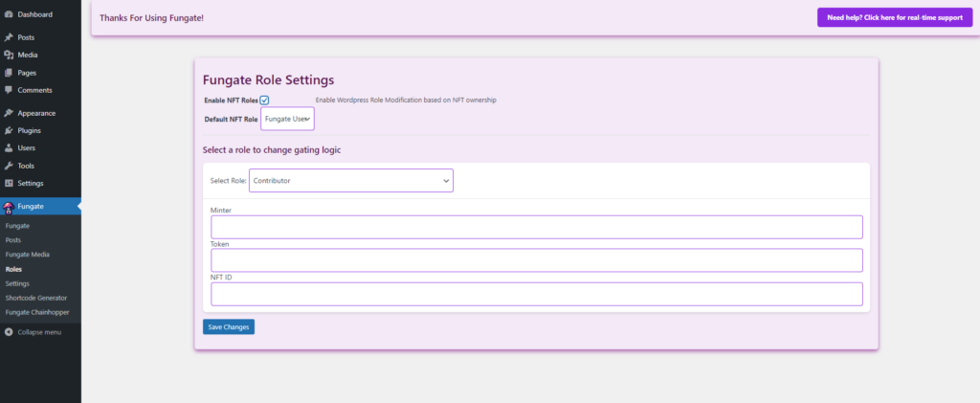Open the Default NFT Role dropdown
Viewport: 980px width, 403px height.
(287, 119)
